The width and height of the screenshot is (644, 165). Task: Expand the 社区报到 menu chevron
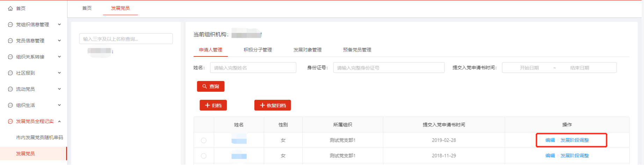pos(59,73)
